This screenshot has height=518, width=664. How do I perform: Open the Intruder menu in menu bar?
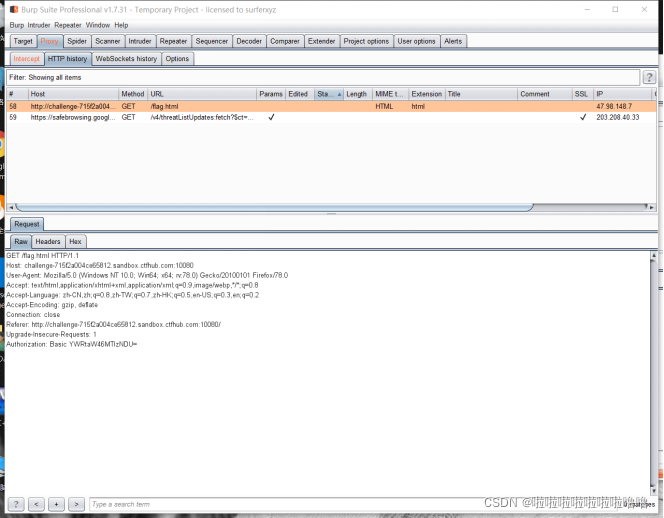click(39, 25)
